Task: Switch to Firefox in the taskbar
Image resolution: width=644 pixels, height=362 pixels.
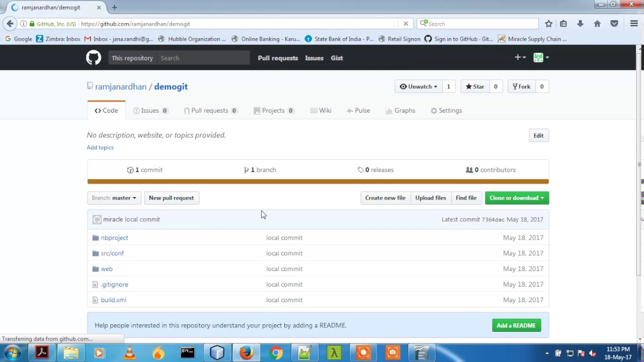Action: (246, 353)
